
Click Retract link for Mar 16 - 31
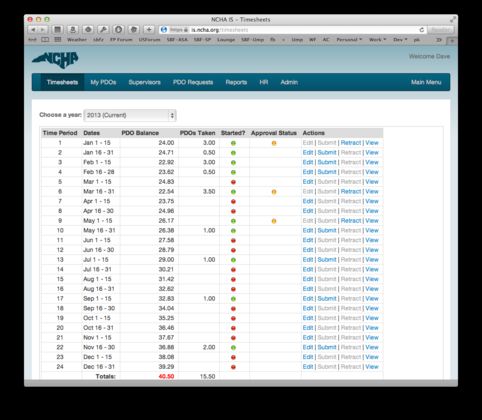[351, 192]
